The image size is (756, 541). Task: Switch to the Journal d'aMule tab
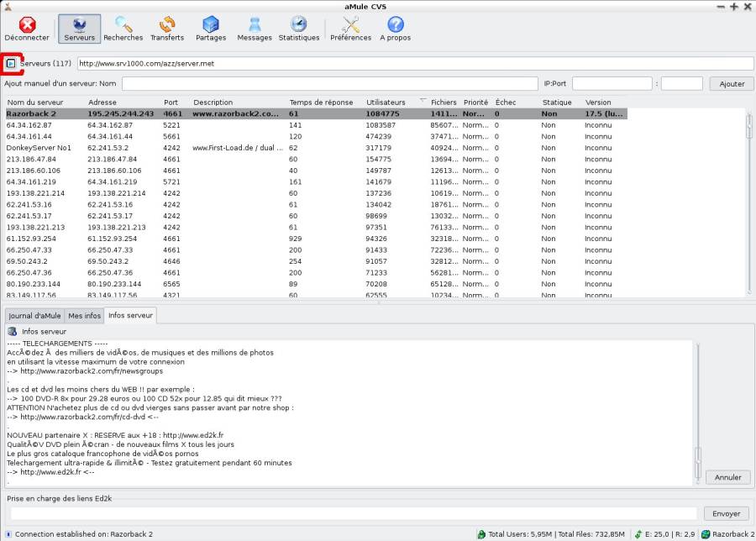tap(34, 316)
